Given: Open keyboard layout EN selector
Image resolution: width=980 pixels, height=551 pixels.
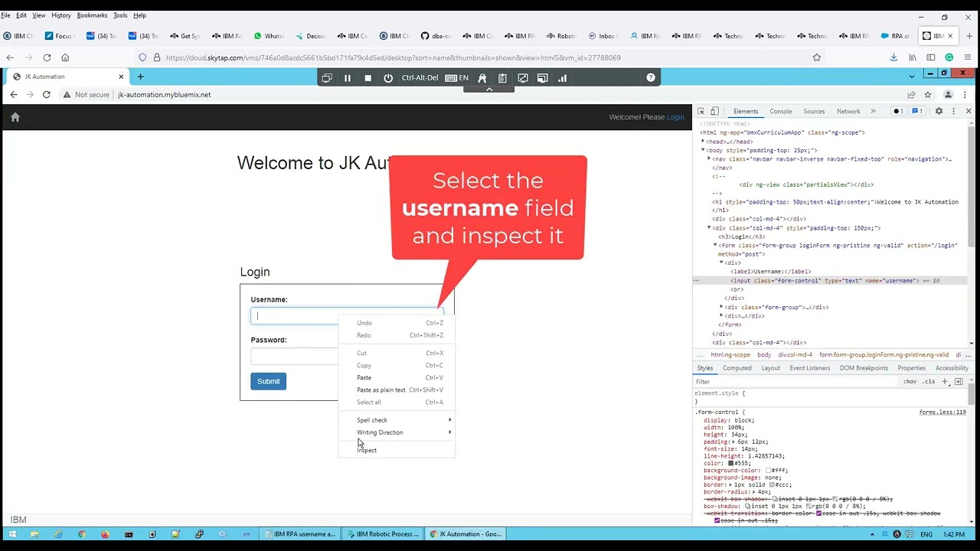Looking at the screenshot, I should pos(456,78).
